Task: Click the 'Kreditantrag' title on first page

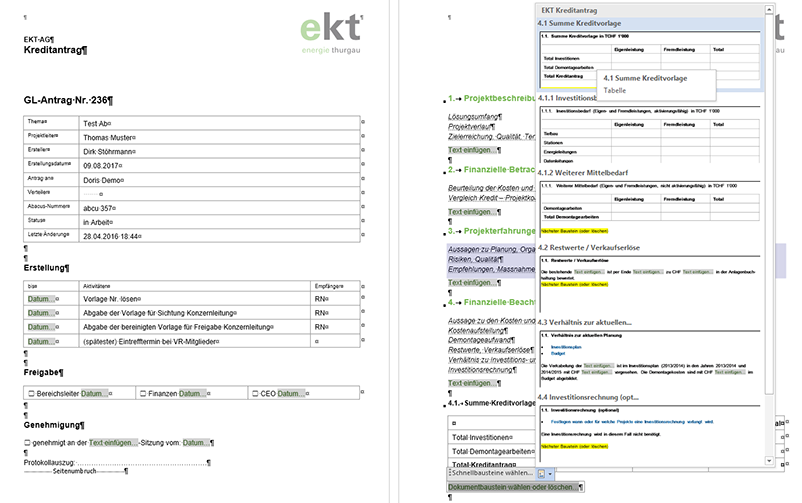Action: pyautogui.click(x=53, y=50)
